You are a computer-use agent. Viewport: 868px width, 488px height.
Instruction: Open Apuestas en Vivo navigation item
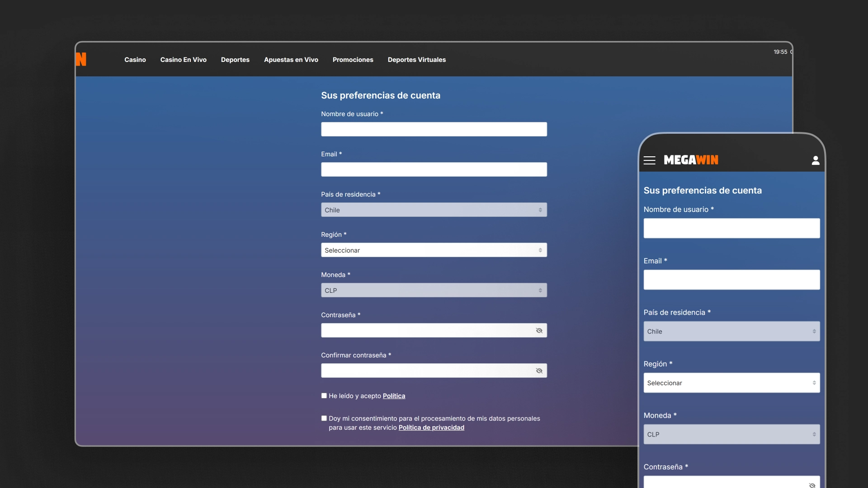pyautogui.click(x=291, y=60)
